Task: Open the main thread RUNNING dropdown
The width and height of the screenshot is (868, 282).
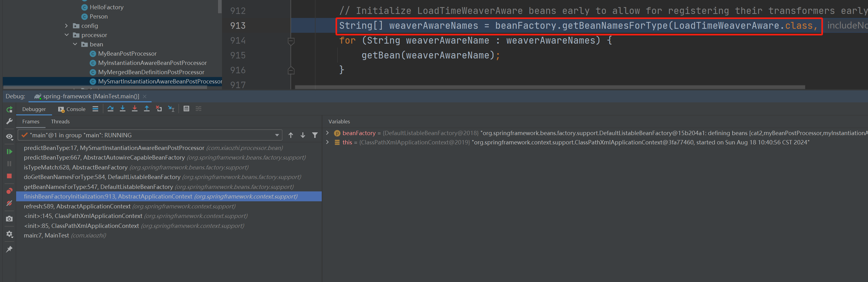Action: pyautogui.click(x=150, y=135)
